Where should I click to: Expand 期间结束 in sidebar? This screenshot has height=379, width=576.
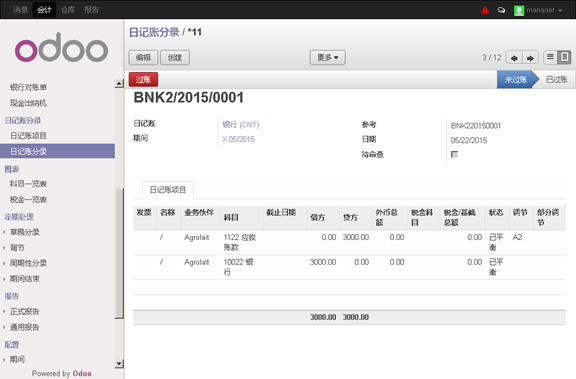24,279
